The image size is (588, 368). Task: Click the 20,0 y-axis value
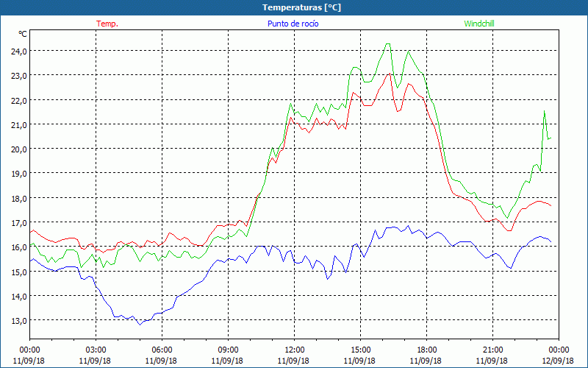[x=19, y=149]
